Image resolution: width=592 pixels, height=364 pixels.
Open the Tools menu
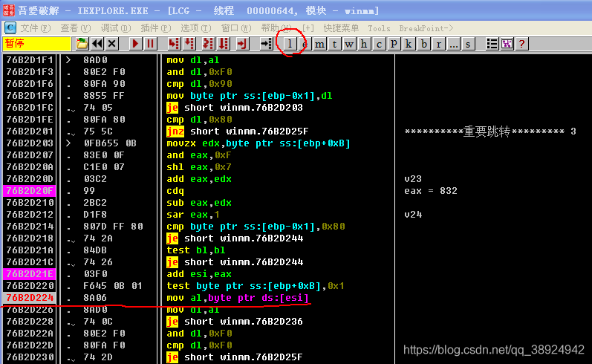(379, 28)
